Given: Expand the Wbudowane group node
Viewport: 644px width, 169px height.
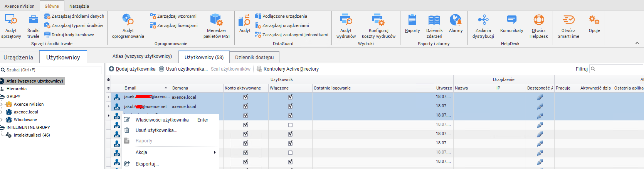Looking at the screenshot, I should coord(2,120).
